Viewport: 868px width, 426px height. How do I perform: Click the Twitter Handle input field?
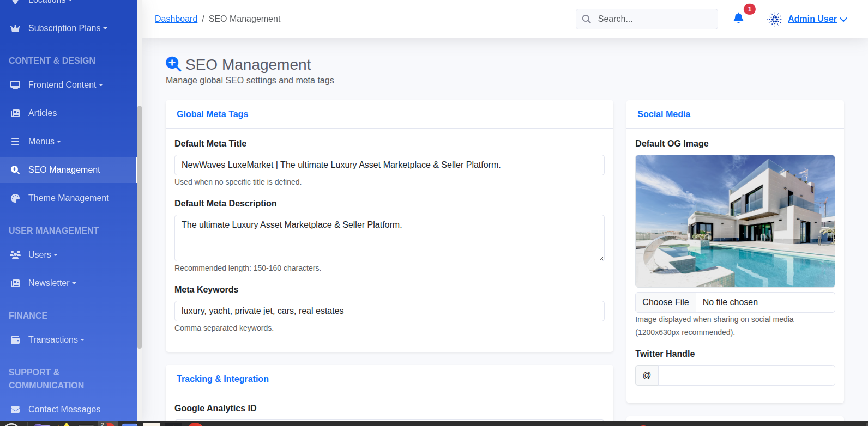point(746,375)
